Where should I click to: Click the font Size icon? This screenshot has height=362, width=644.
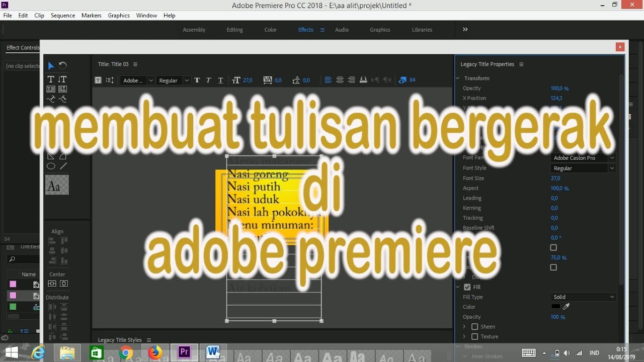236,80
